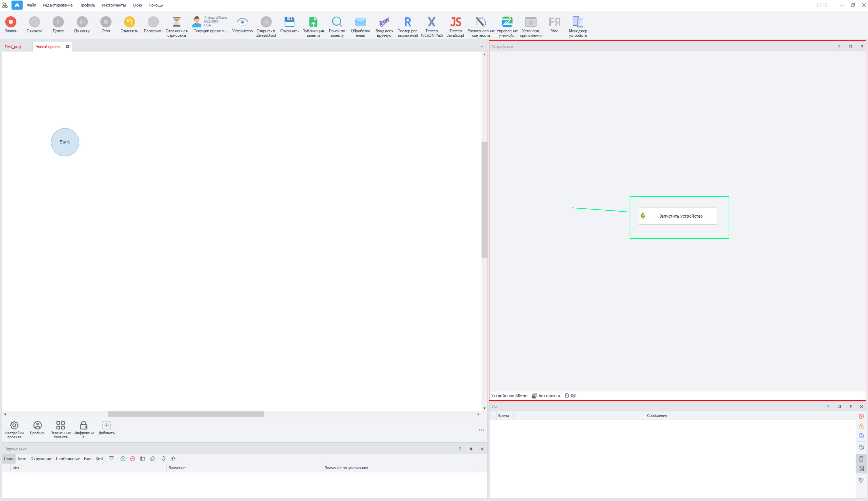Click Сохранить floppy disk icon
Viewport: 868px width, 501px height.
(289, 22)
